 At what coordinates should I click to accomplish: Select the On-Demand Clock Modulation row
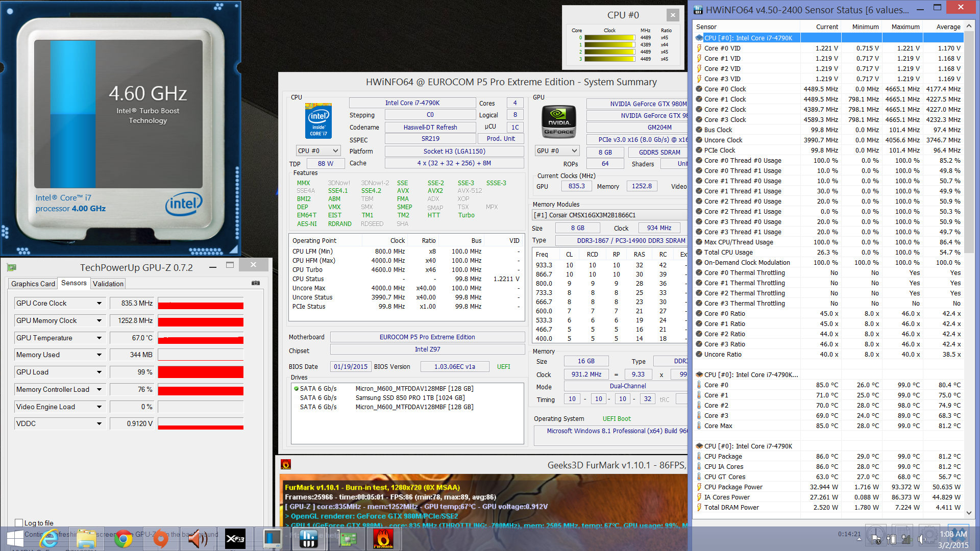pos(829,263)
